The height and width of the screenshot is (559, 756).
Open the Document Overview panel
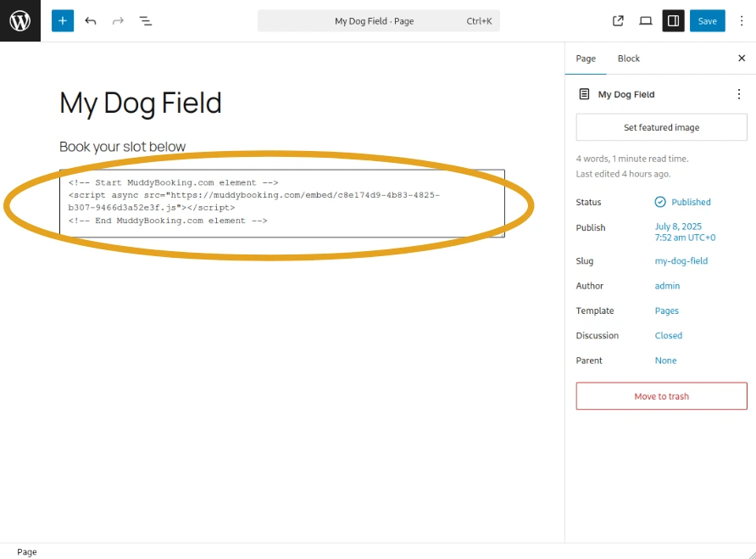pos(146,20)
